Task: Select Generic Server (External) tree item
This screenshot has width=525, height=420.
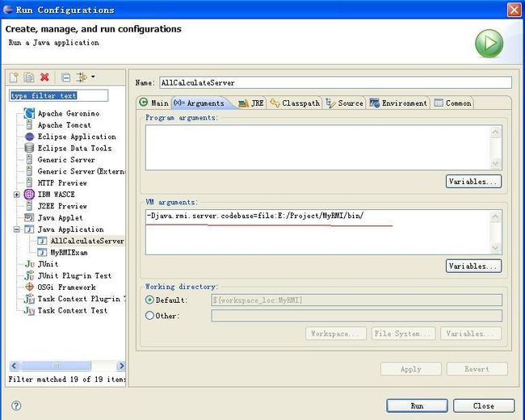Action: [x=82, y=171]
